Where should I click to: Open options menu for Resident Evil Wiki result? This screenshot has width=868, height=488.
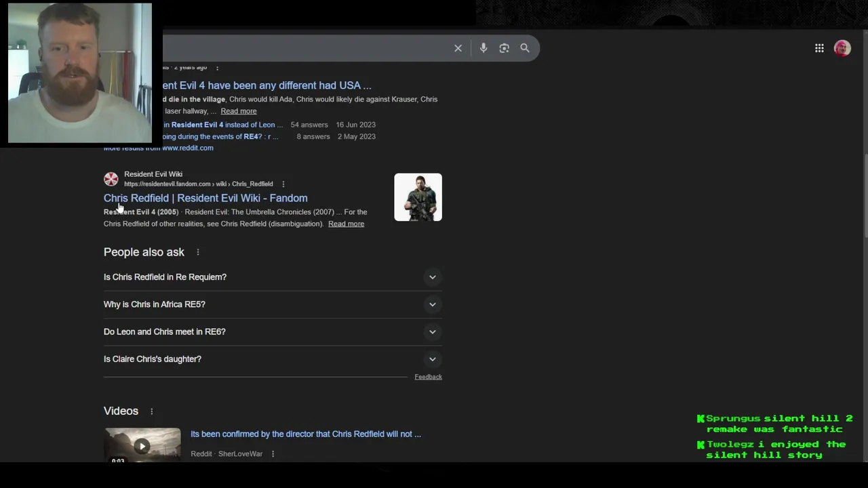pyautogui.click(x=283, y=184)
